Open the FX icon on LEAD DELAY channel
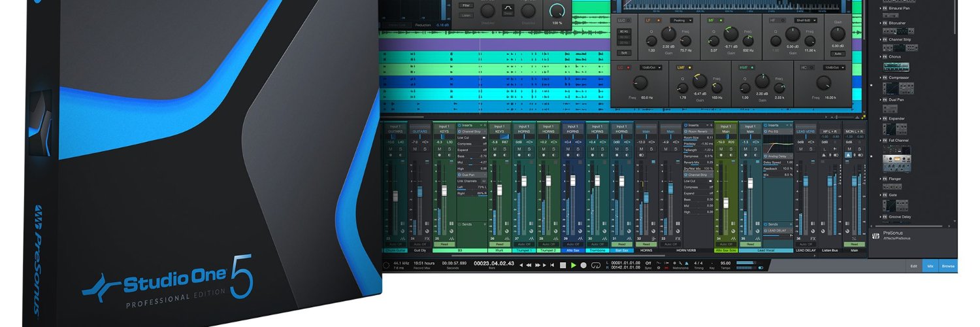Screen dimensions: 980x327 813,239
